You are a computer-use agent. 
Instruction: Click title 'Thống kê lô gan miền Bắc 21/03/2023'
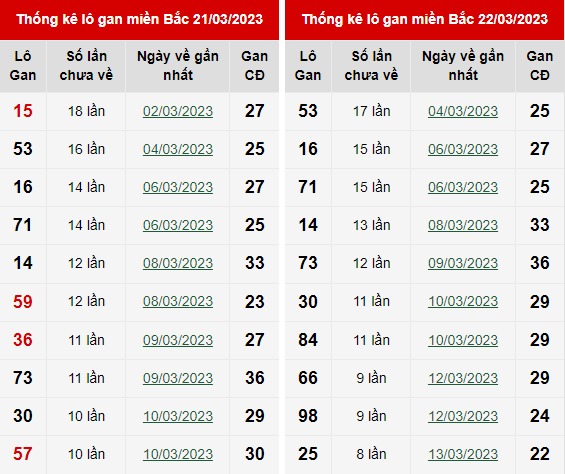139,19
